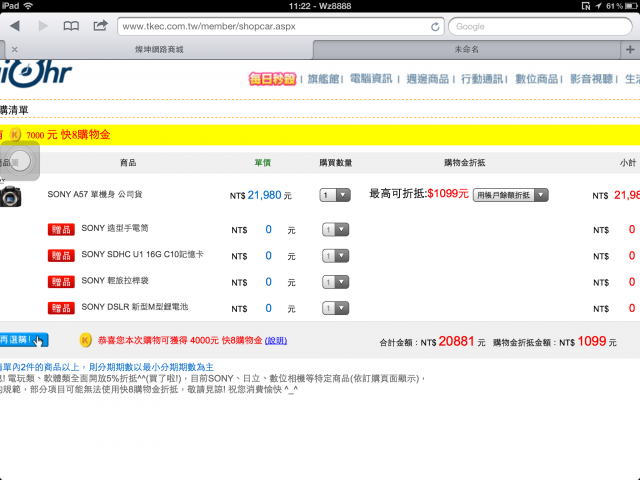Tap the share arrow icon
The image size is (640, 480).
(x=100, y=26)
